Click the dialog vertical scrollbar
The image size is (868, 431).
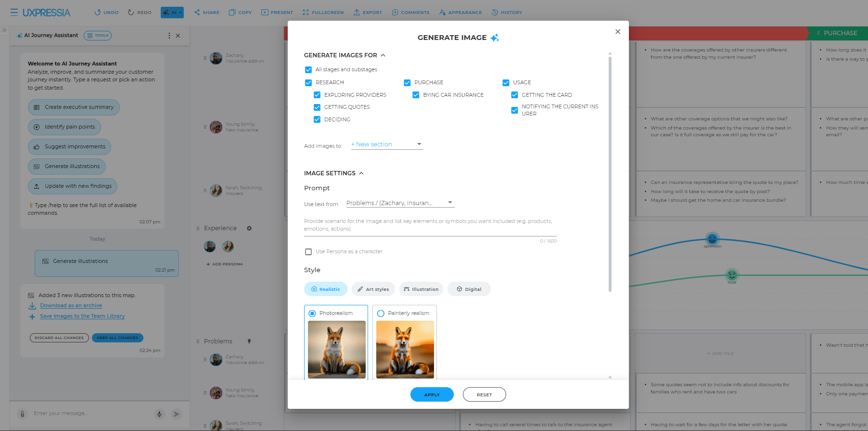point(610,174)
